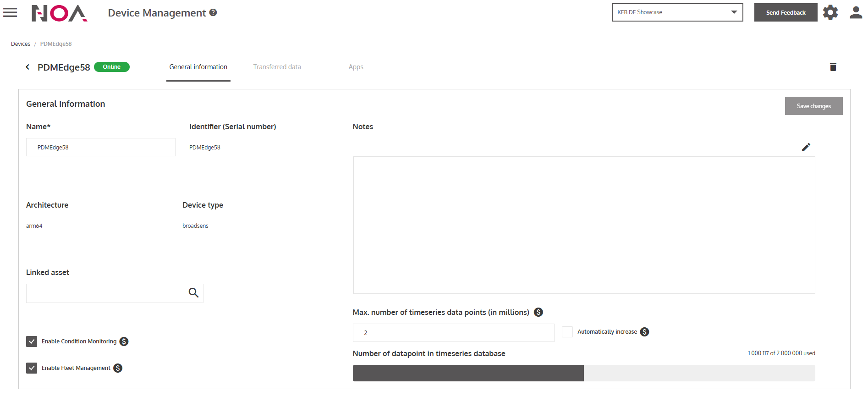Click the Name input field
Screen dimensions: 868x402
coord(101,147)
